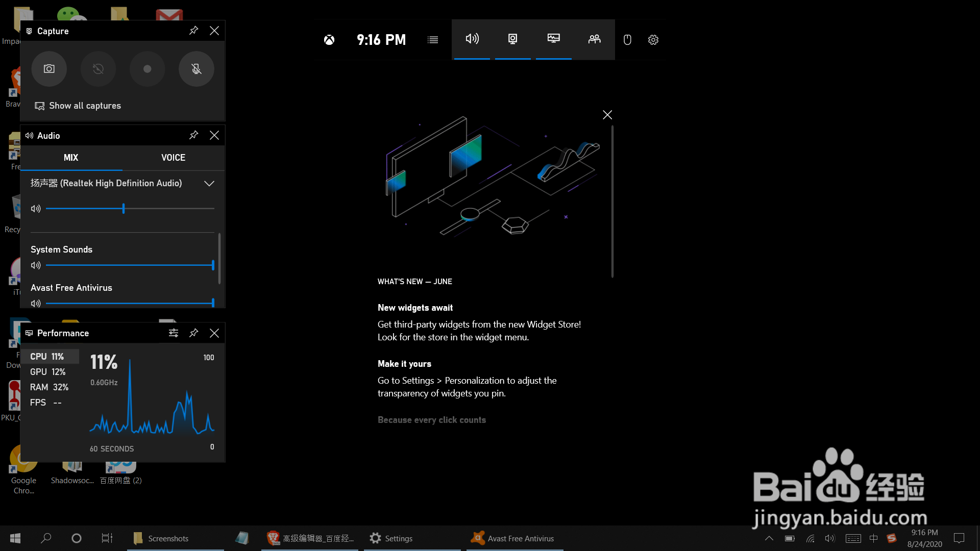Show hidden system tray icons
The width and height of the screenshot is (980, 551).
pyautogui.click(x=769, y=538)
